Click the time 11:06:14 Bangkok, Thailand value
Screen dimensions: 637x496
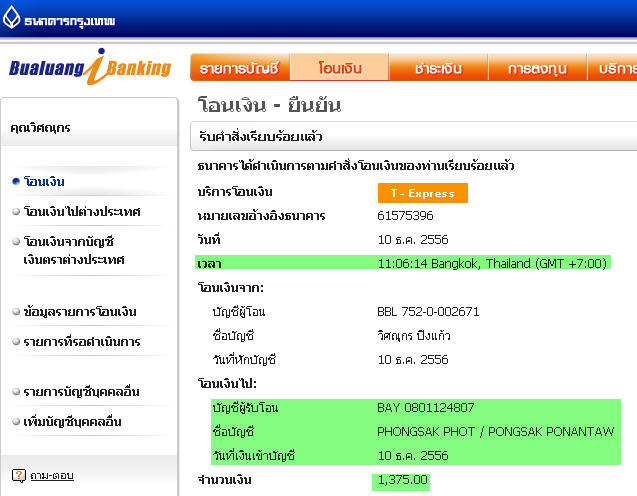[492, 264]
